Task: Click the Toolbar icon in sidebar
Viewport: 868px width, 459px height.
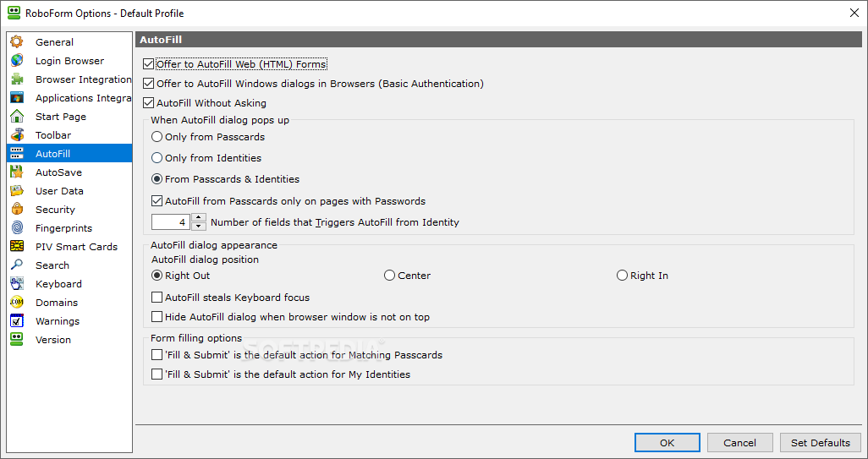Action: 17,135
